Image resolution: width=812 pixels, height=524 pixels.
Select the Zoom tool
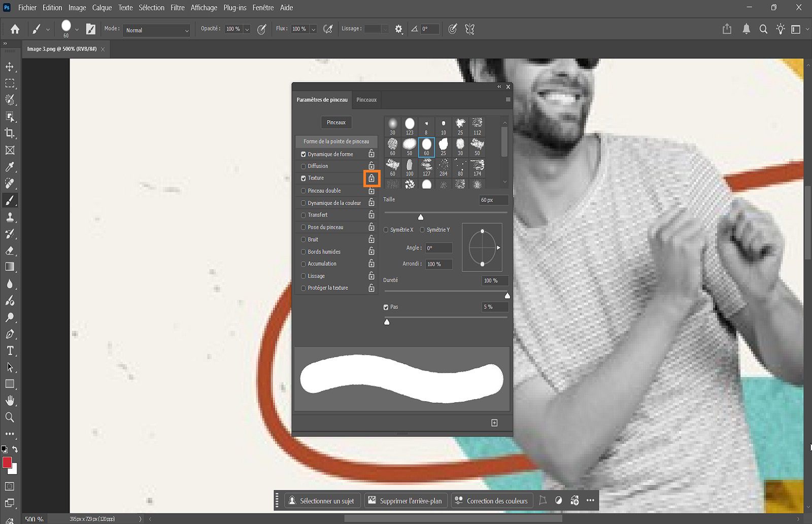point(10,417)
